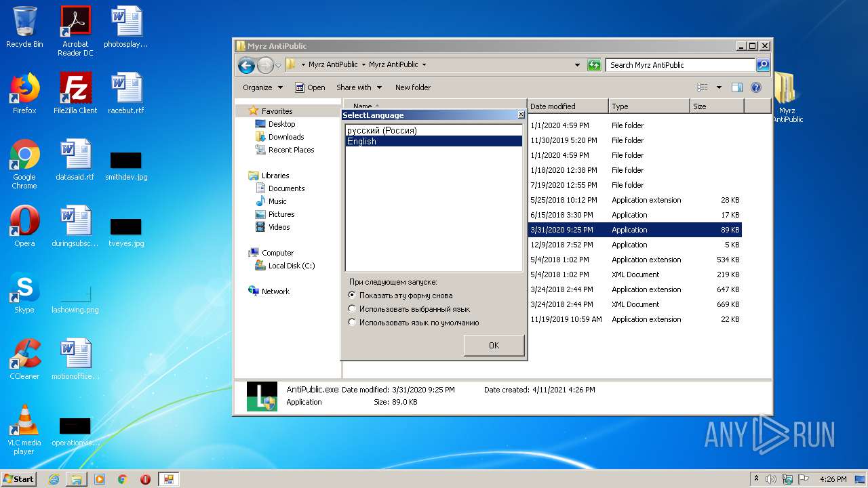Select the Myrz AntiPublic desktop folder
The height and width of the screenshot is (488, 868).
pyautogui.click(x=787, y=98)
